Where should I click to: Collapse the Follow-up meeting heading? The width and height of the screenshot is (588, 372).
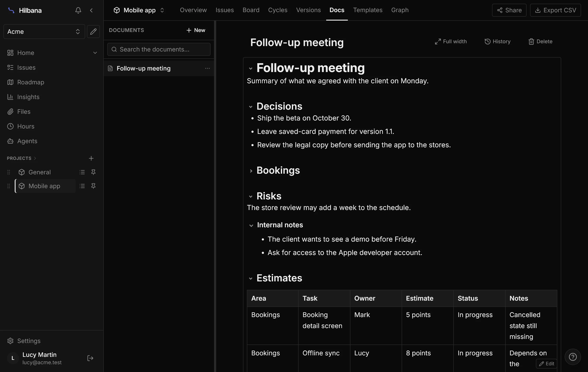coord(251,68)
